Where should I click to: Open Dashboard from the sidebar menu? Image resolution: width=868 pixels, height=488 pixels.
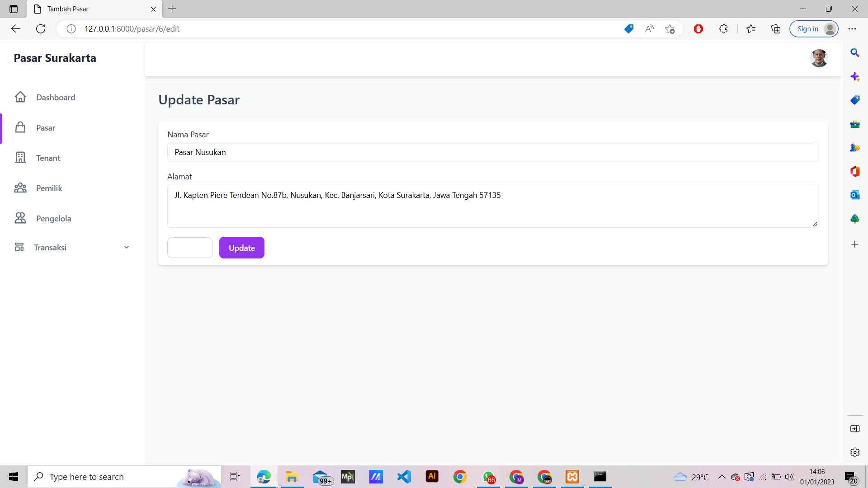click(55, 97)
